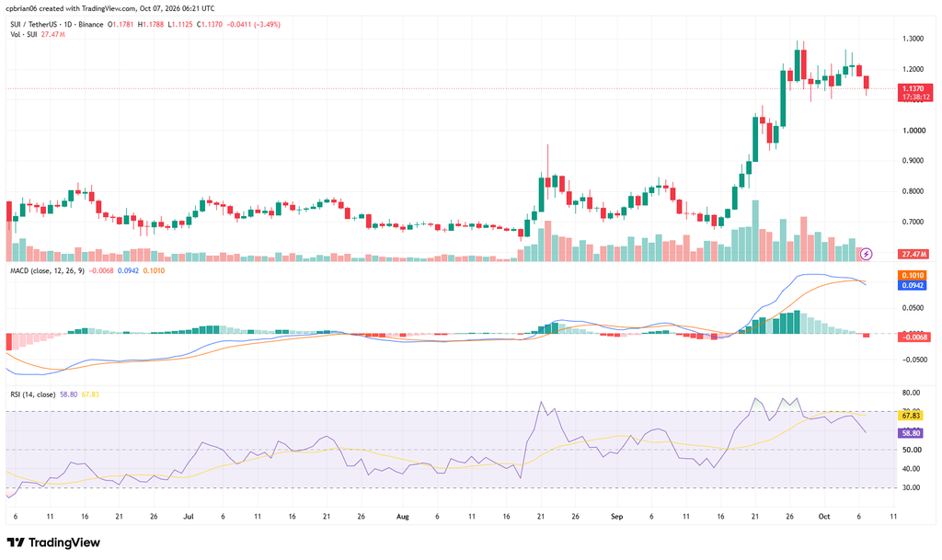The width and height of the screenshot is (942, 560).
Task: Click the 'Jul' label on the time axis
Action: [189, 517]
